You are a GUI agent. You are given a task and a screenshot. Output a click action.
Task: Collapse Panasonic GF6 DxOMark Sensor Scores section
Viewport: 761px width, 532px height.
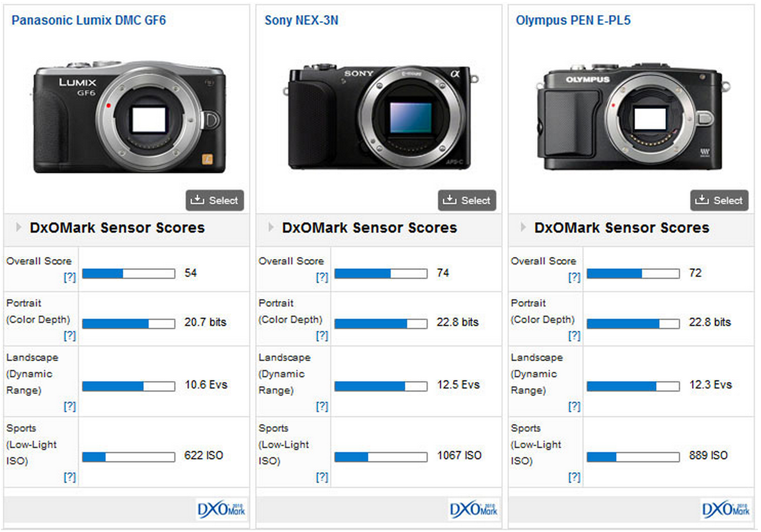pyautogui.click(x=18, y=227)
